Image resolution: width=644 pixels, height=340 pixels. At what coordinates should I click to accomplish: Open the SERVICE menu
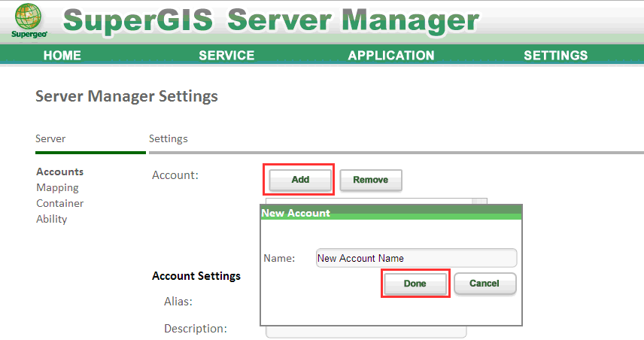pyautogui.click(x=226, y=55)
